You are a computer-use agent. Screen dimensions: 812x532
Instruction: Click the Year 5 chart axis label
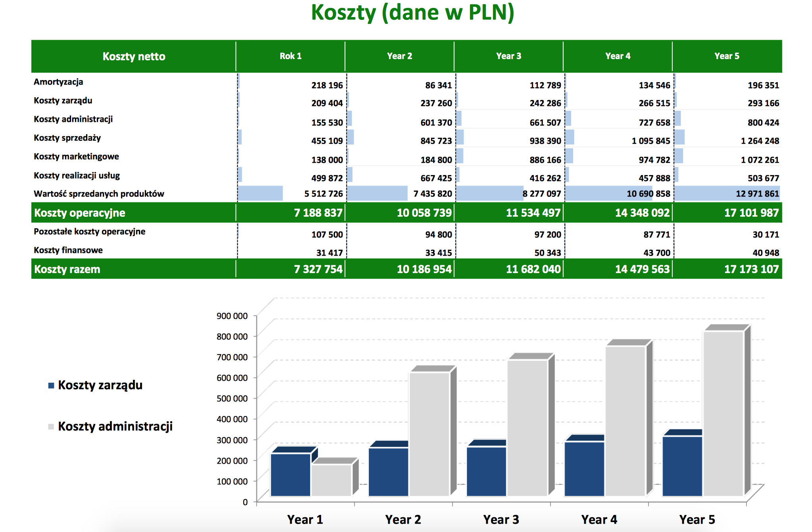coord(697,520)
